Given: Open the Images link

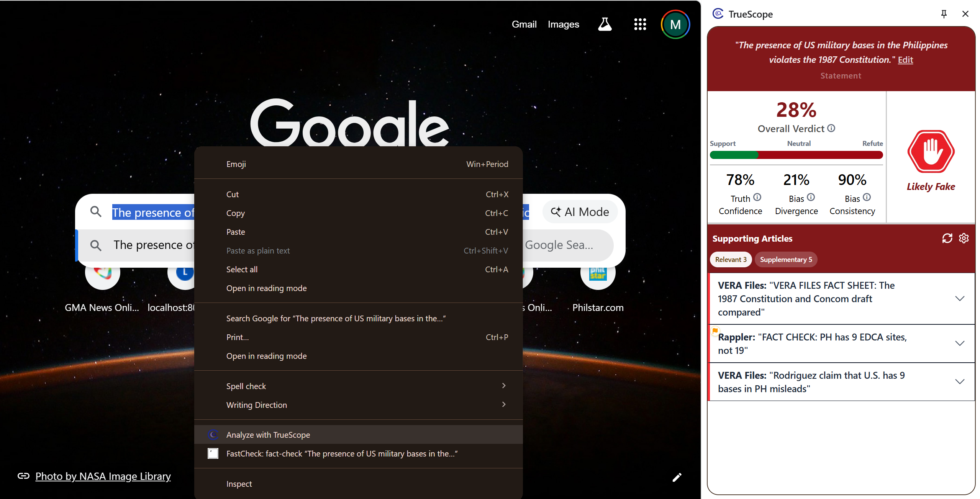Looking at the screenshot, I should click(563, 24).
